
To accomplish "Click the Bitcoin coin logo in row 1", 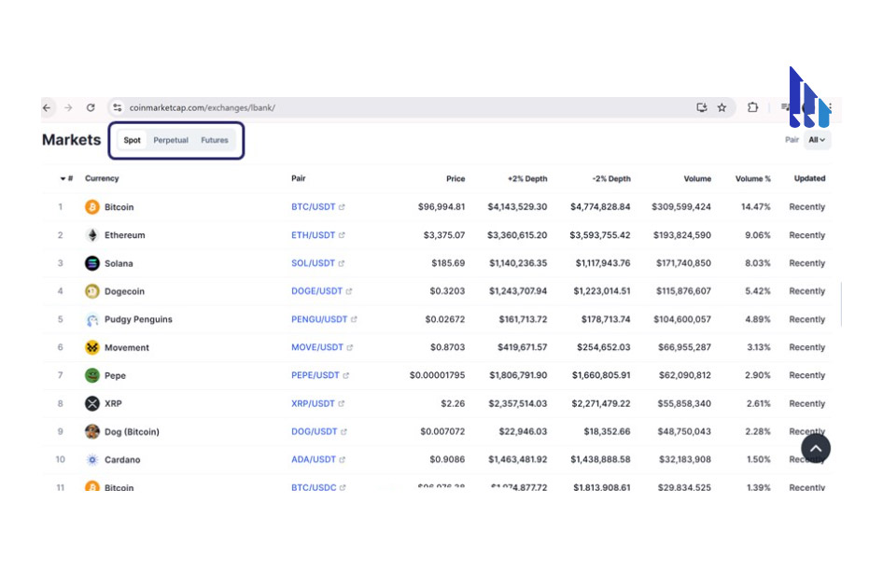I will click(x=91, y=206).
